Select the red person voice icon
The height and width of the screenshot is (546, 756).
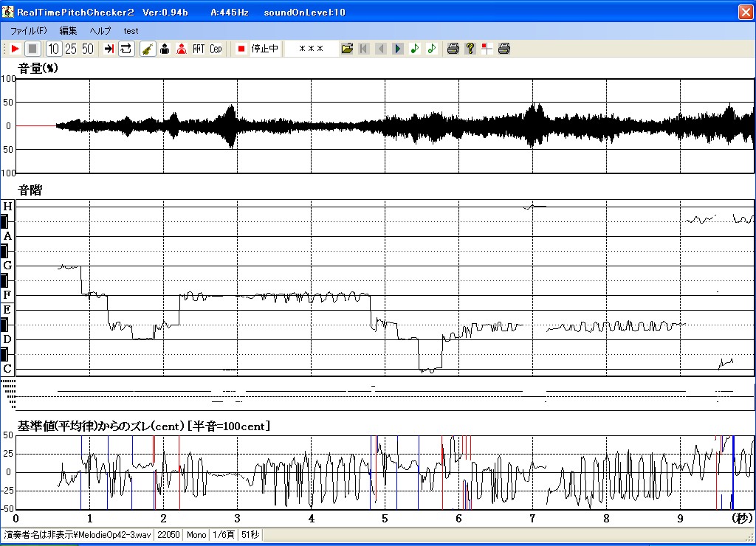coord(182,49)
